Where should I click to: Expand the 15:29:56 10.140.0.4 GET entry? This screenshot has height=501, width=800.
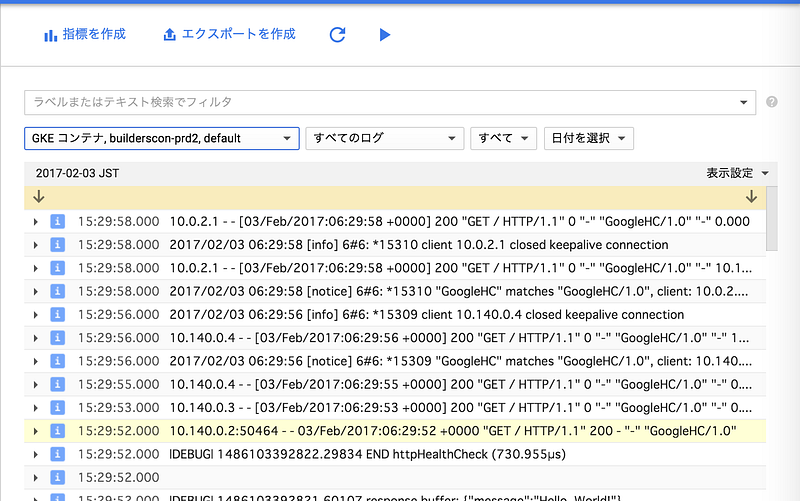35,338
